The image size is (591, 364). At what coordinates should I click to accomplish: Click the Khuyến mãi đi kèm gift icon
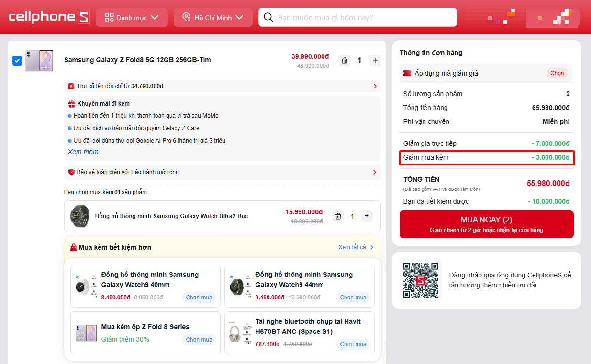pyautogui.click(x=72, y=103)
